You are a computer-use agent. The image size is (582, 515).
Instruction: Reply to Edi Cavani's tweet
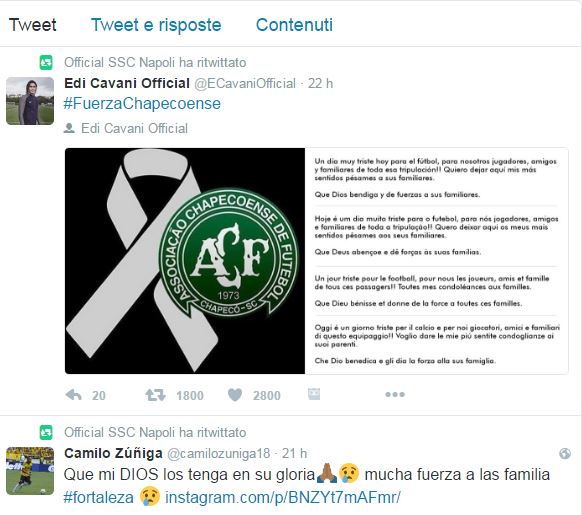point(73,395)
